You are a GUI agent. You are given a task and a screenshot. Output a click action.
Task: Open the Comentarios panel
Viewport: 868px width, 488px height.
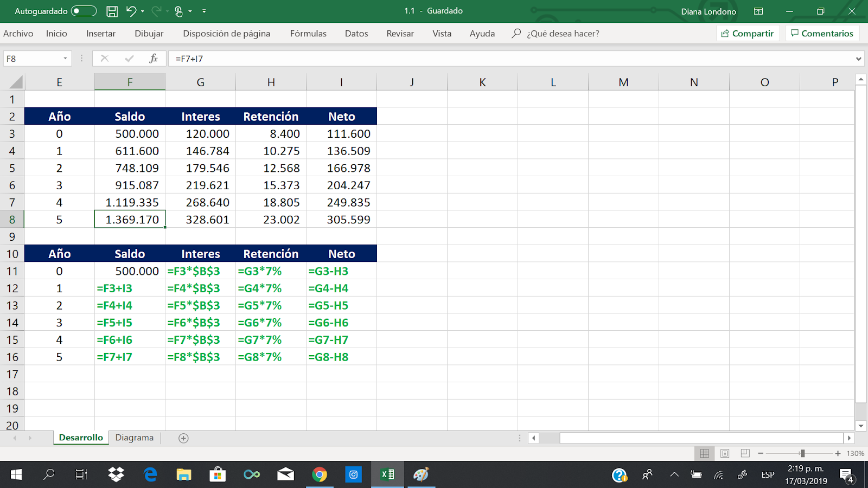coord(822,33)
